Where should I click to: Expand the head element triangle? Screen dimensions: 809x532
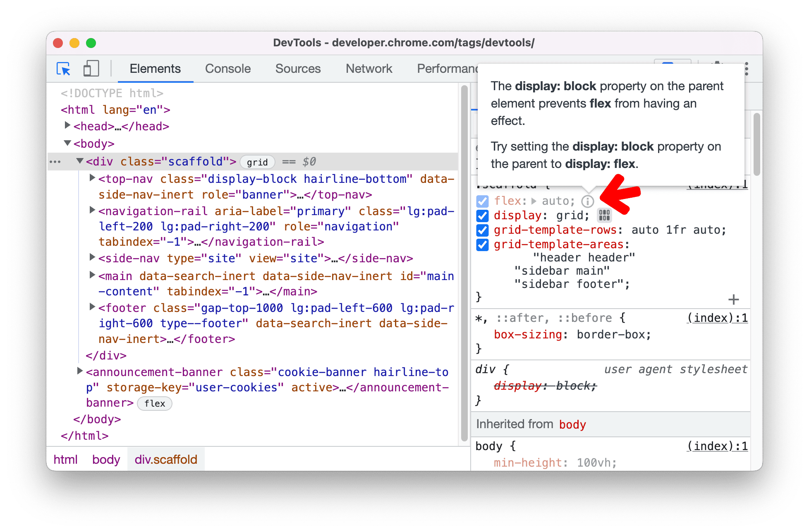click(x=67, y=126)
